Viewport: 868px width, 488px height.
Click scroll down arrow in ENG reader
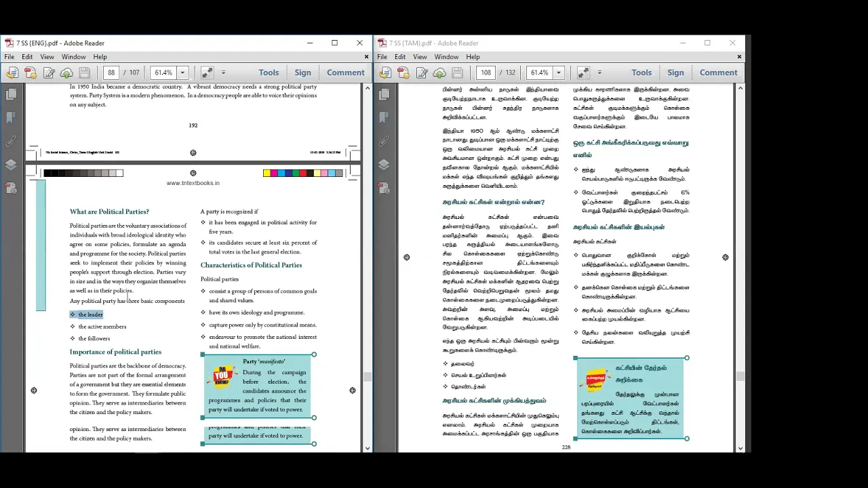(x=368, y=448)
